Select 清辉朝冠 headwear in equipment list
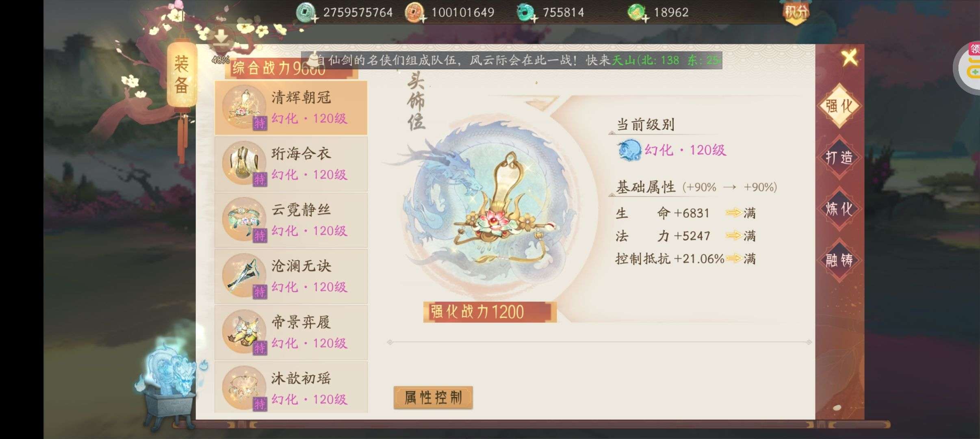The width and height of the screenshot is (980, 439). 291,108
